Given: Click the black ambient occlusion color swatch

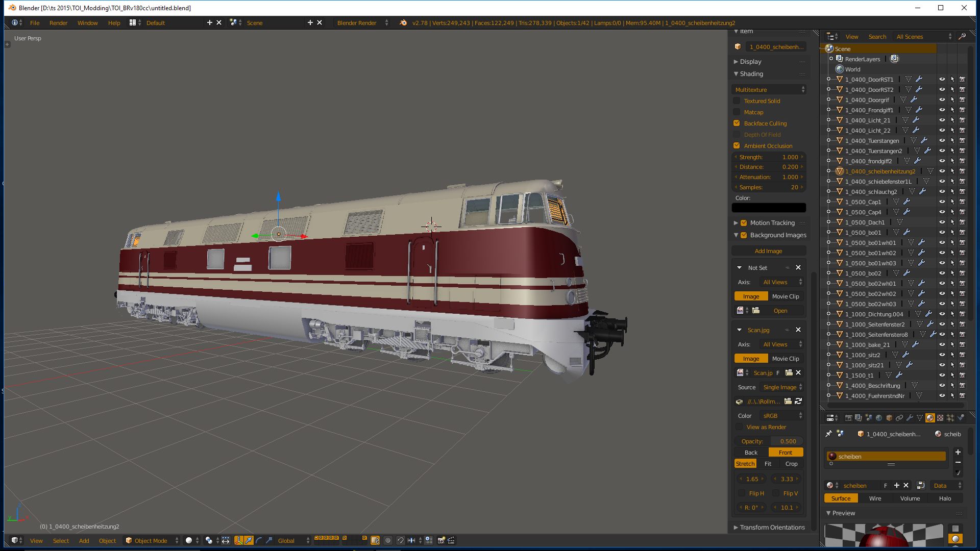Looking at the screenshot, I should click(x=769, y=208).
